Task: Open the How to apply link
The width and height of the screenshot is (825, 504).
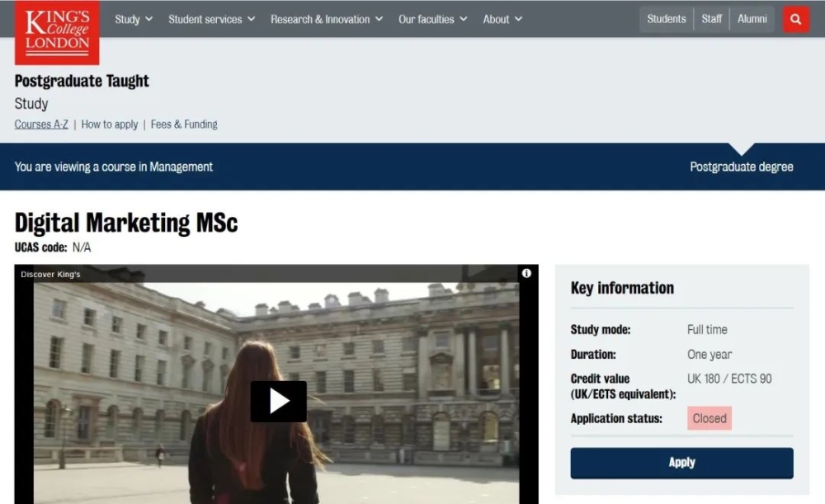Action: (x=110, y=125)
